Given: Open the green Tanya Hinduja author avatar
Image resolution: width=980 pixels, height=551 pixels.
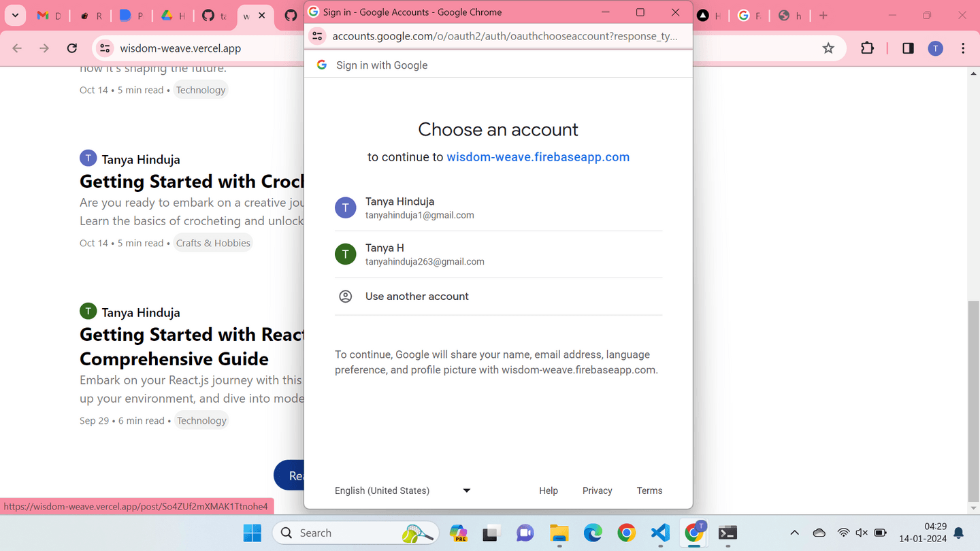Looking at the screenshot, I should coord(88,312).
